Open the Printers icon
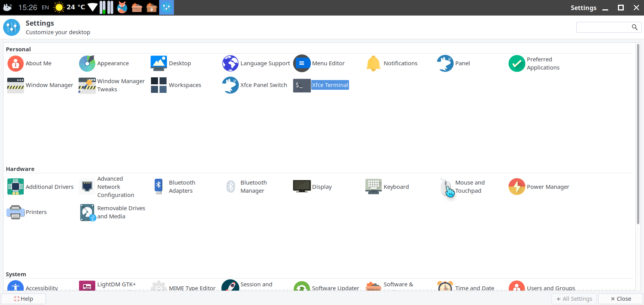This screenshot has width=644, height=305. coord(16,212)
